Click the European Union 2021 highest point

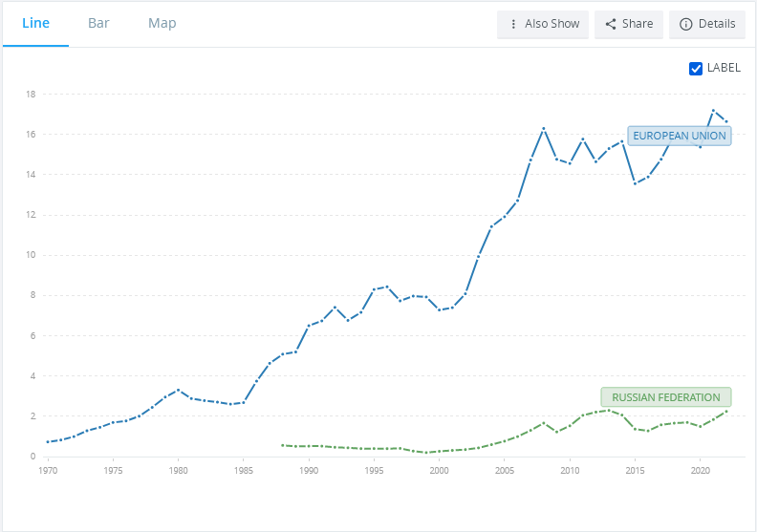click(x=713, y=111)
